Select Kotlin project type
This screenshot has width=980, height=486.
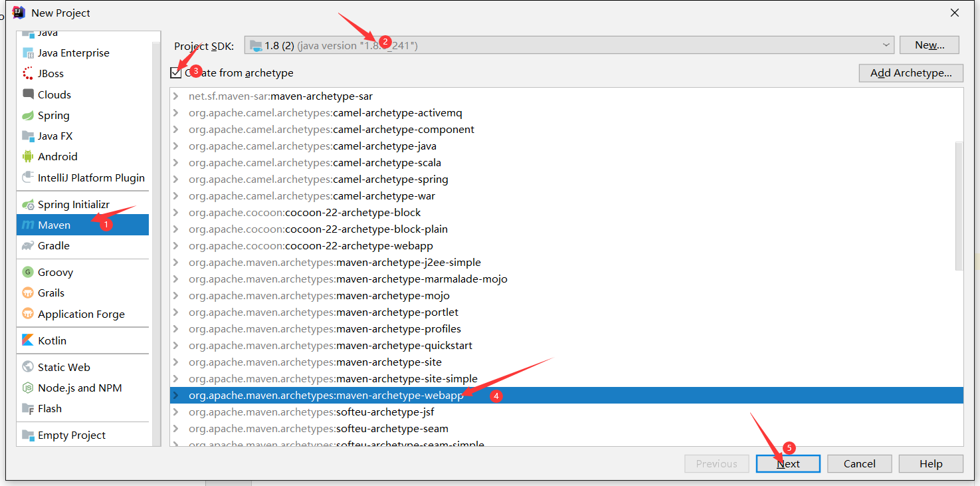83,340
